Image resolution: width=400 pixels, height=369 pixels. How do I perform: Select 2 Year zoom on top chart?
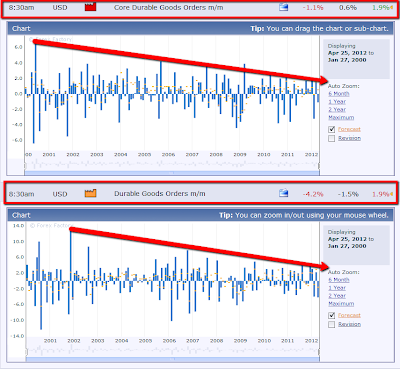pyautogui.click(x=337, y=110)
